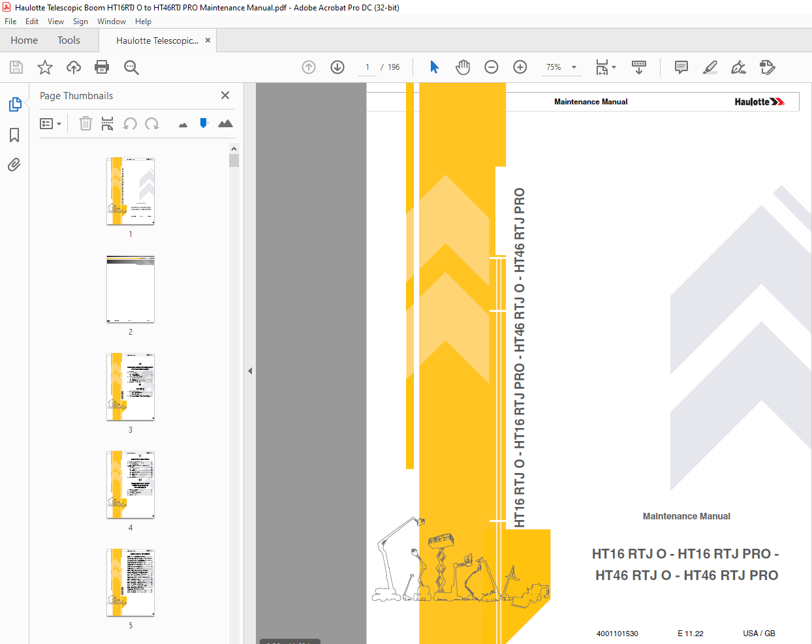Click the thumbnail panel scrollbar thumb
812x644 pixels.
click(x=234, y=161)
